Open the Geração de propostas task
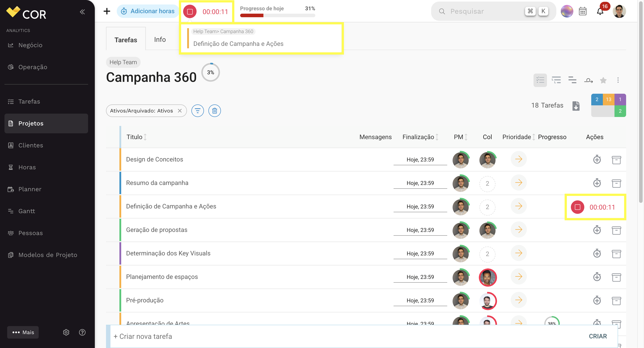 point(157,230)
